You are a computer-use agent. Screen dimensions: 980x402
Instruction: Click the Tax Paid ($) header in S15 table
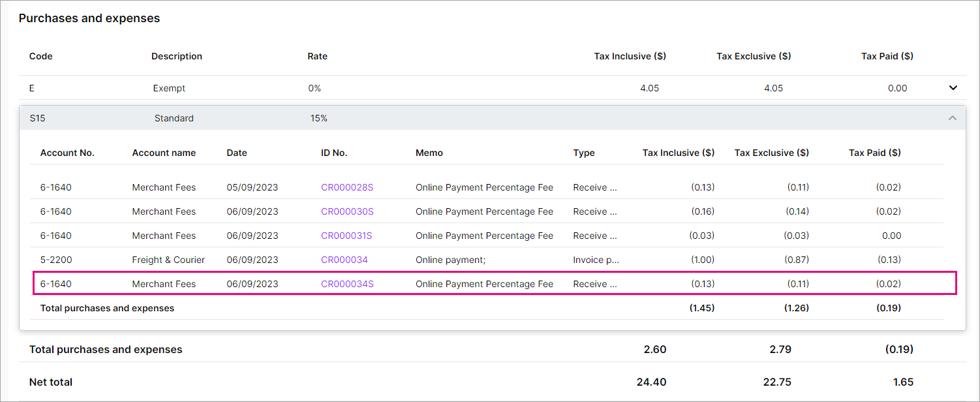coord(874,153)
